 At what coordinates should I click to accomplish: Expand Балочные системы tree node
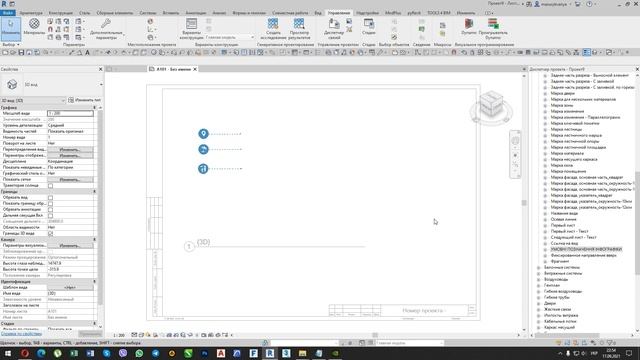click(x=538, y=268)
